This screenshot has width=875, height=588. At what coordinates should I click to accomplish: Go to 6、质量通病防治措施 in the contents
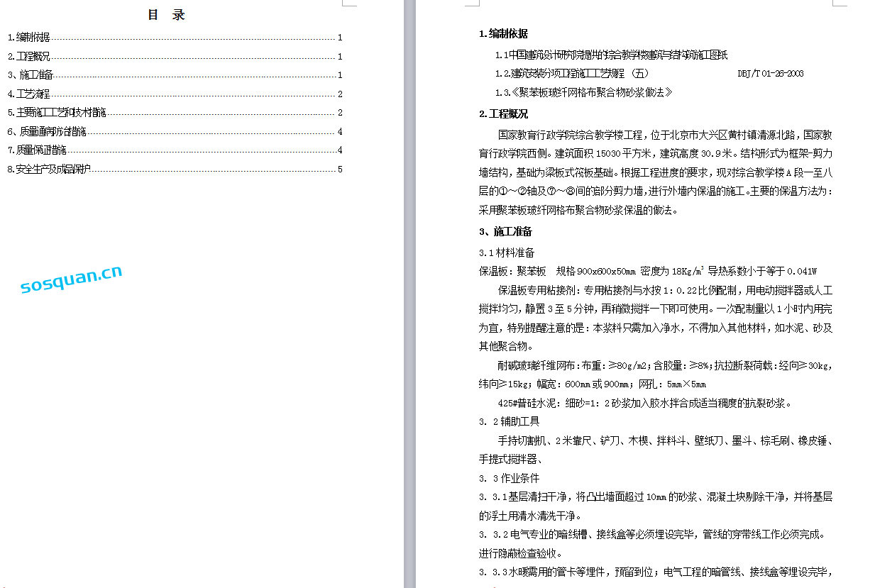point(47,132)
